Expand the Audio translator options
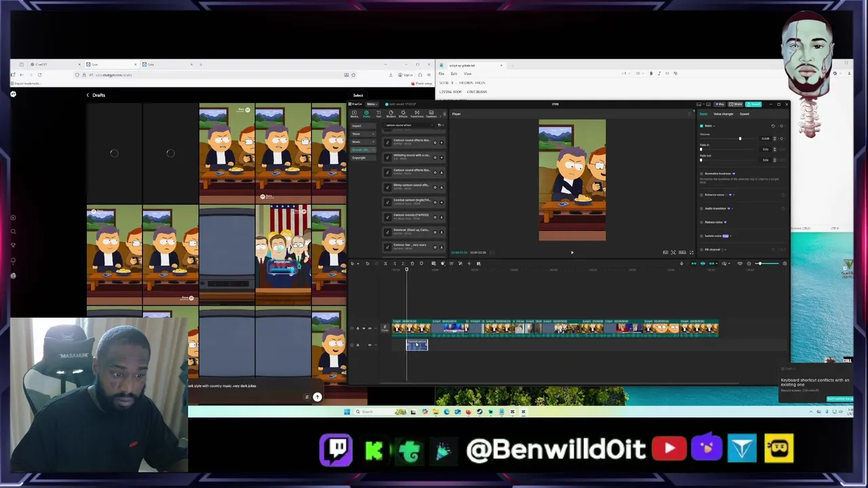 [x=732, y=208]
